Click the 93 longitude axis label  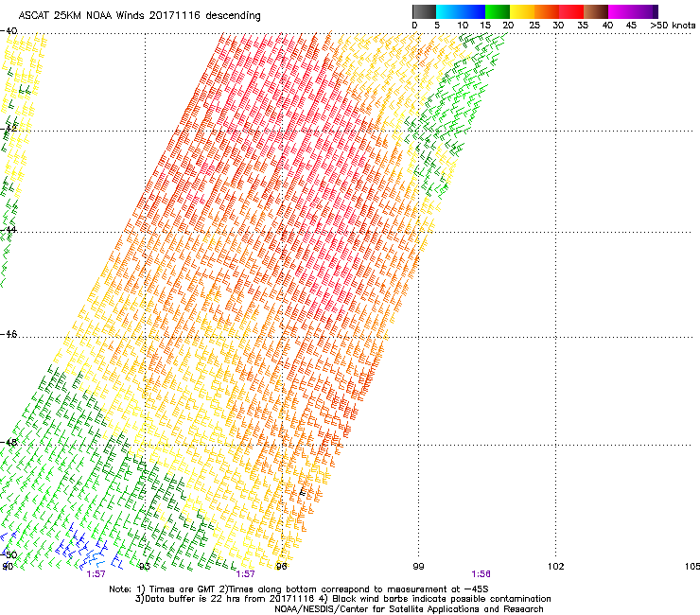tap(145, 567)
